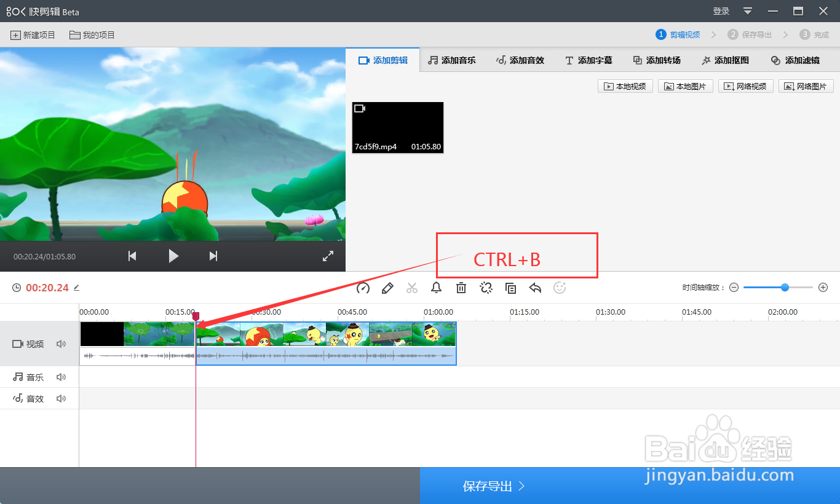This screenshot has height=504, width=840.
Task: Click the bell icon in timeline toolbar
Action: 437,288
